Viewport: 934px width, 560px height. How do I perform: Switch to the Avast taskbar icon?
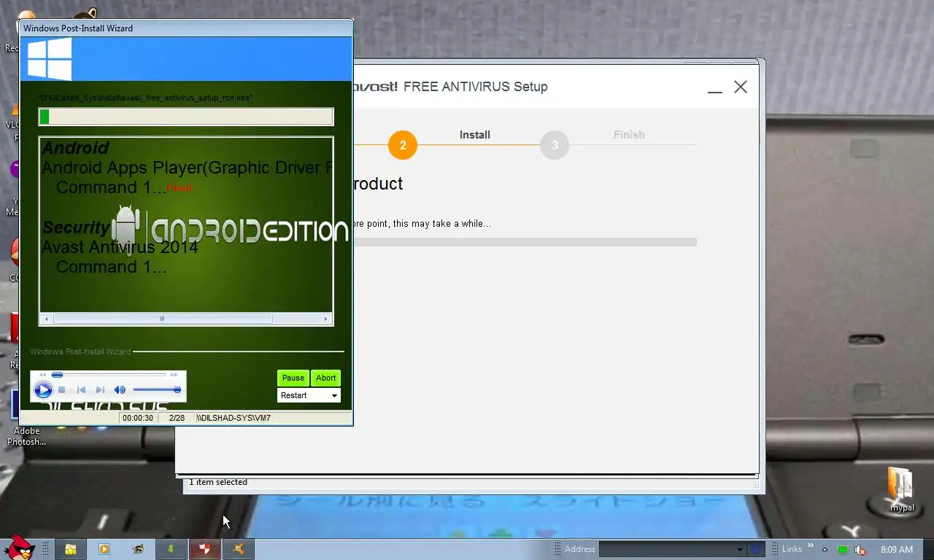239,549
